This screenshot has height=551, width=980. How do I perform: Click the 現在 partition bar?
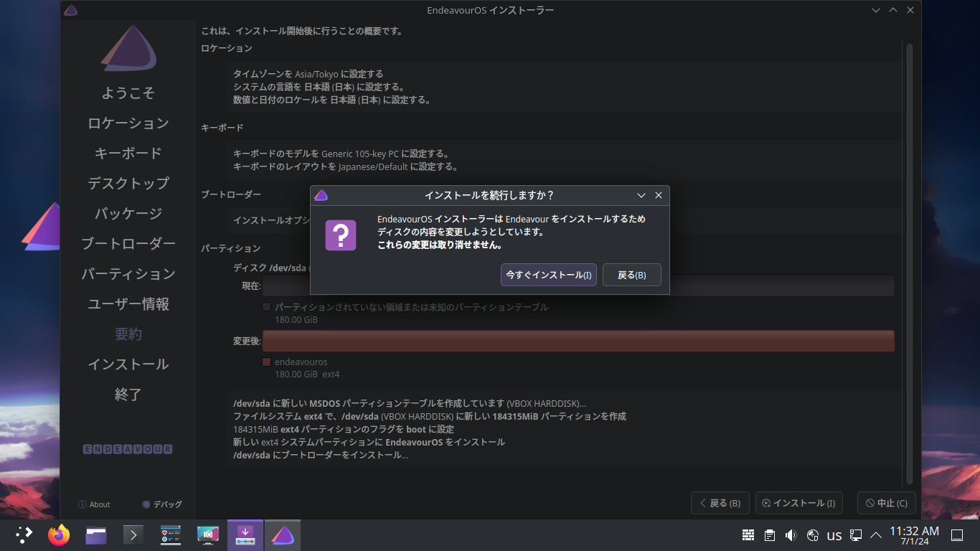click(x=578, y=286)
